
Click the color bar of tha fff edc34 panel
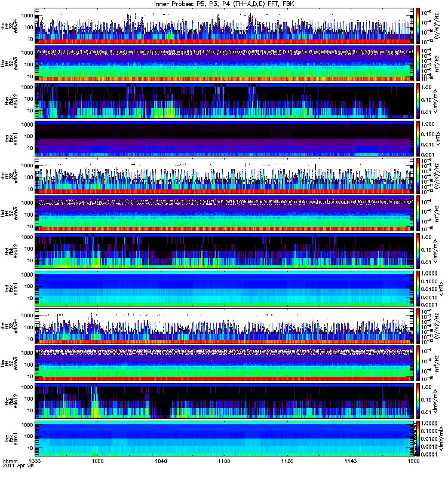pos(419,26)
